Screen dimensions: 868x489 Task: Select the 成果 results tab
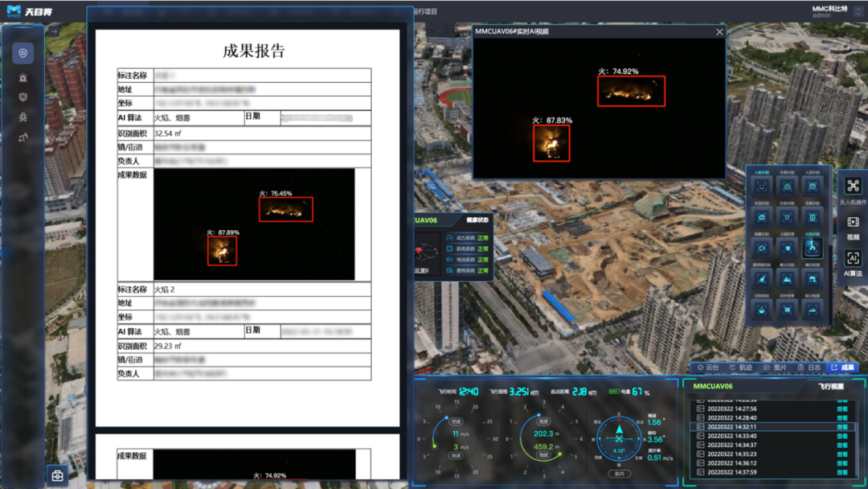(843, 368)
